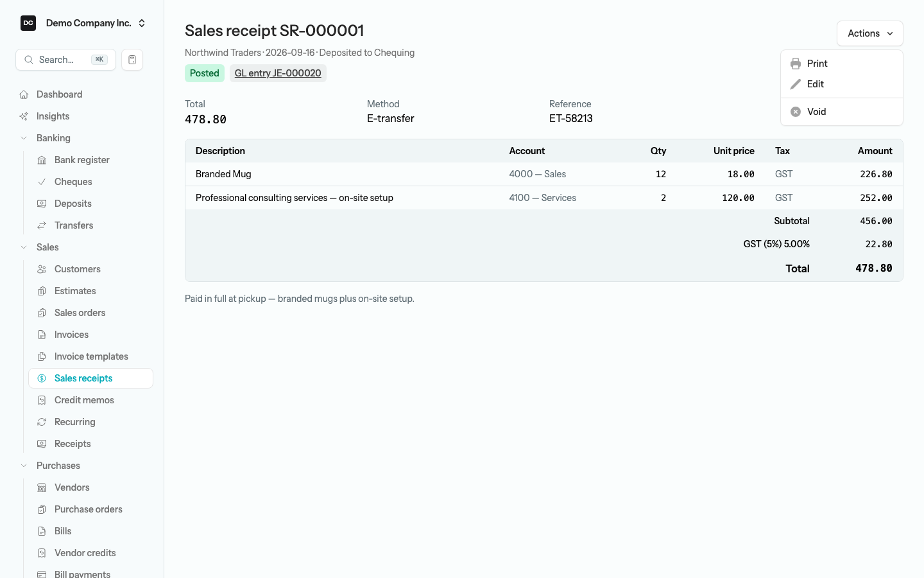Viewport: 924px width, 578px height.
Task: Click the Dashboard home icon
Action: click(24, 94)
